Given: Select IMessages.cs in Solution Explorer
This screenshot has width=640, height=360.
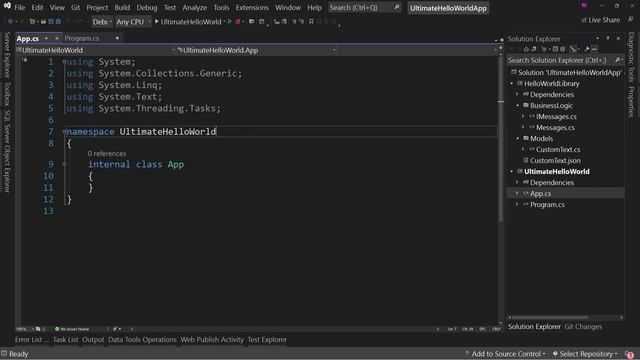Looking at the screenshot, I should point(556,116).
